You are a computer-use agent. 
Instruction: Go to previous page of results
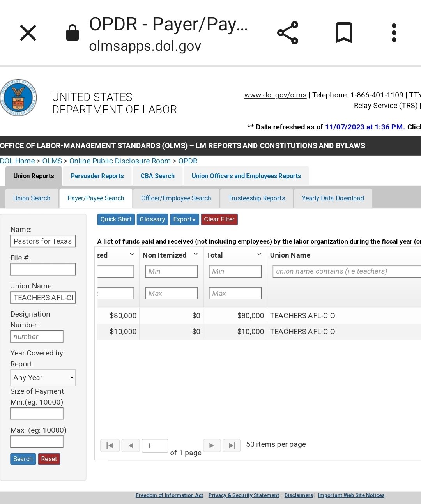pyautogui.click(x=131, y=446)
